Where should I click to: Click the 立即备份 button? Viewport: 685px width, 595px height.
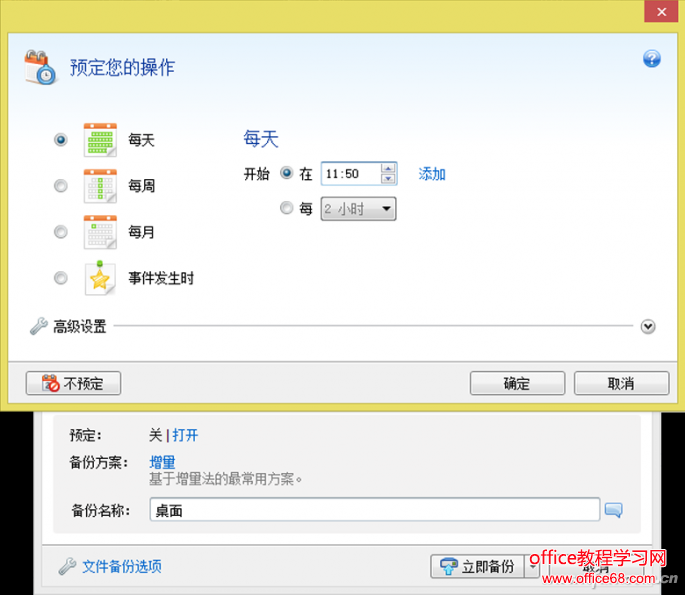point(477,566)
